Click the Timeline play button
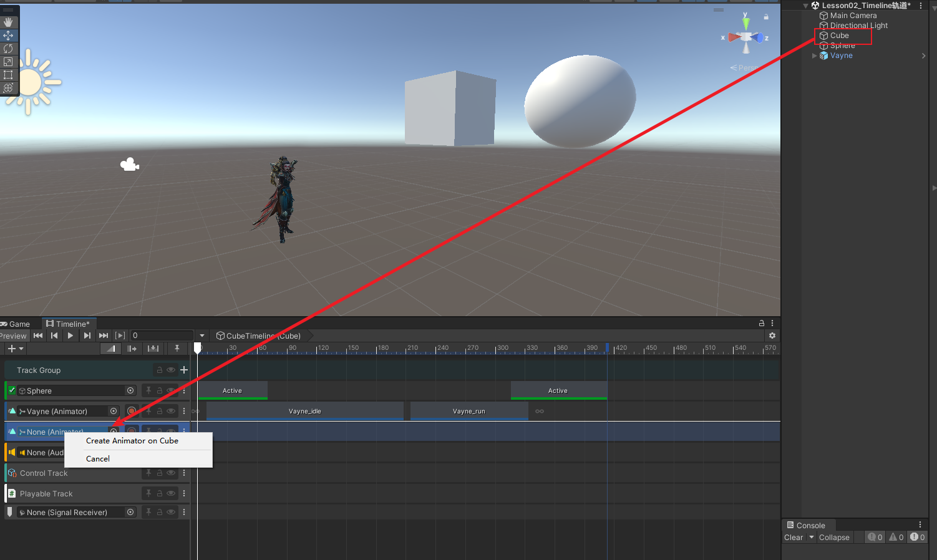 (x=70, y=336)
